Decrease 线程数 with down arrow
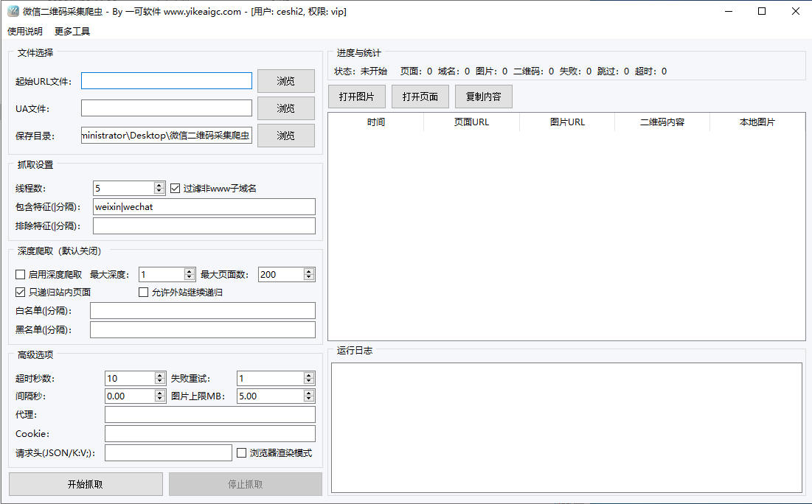This screenshot has height=504, width=812. click(159, 192)
